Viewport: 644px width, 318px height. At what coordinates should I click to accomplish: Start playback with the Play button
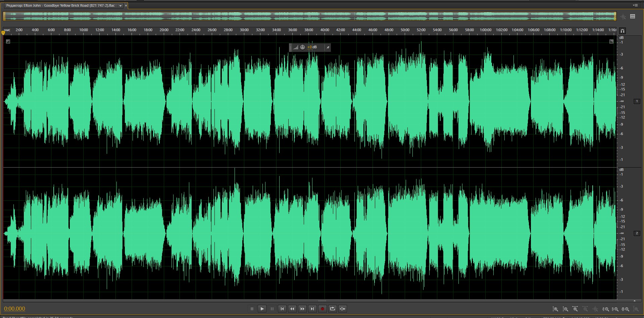tap(262, 309)
